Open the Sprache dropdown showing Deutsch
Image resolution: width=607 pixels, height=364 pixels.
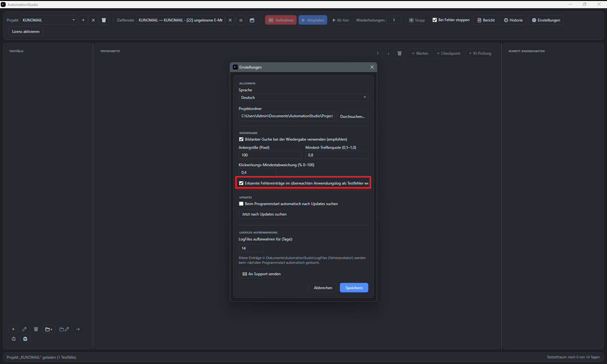(x=303, y=97)
